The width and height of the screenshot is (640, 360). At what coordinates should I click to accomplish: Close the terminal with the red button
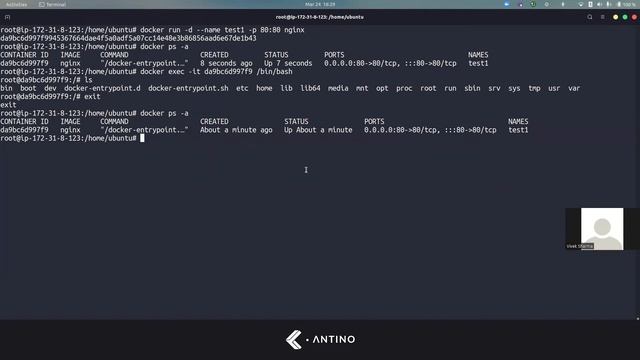[x=634, y=17]
